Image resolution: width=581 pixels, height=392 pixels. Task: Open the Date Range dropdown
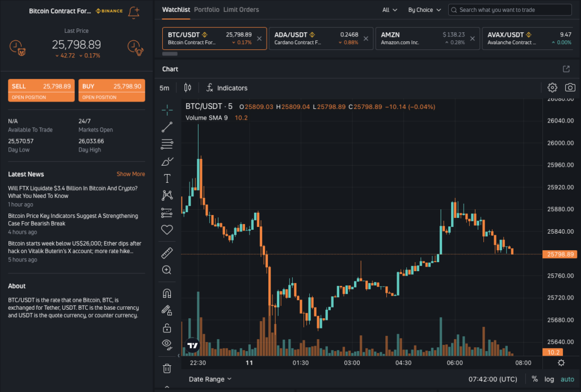tap(210, 379)
